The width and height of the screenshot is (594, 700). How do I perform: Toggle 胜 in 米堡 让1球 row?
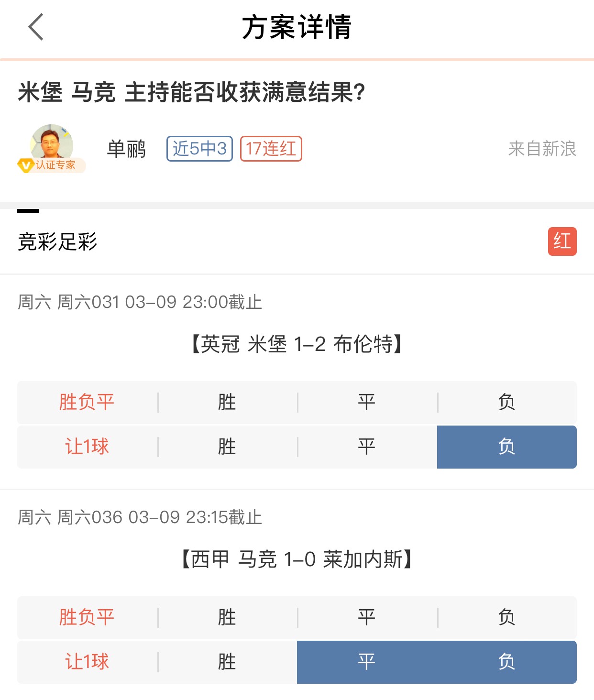pos(227,447)
